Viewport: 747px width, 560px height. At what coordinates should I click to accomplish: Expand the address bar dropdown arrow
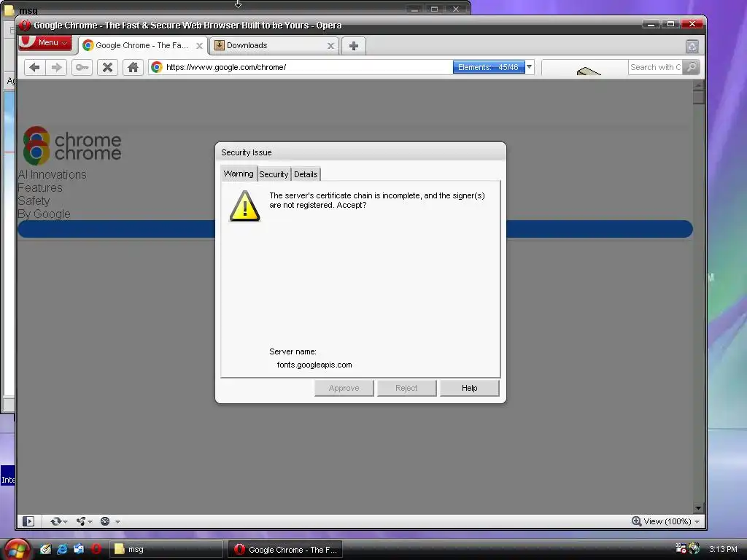coord(530,67)
